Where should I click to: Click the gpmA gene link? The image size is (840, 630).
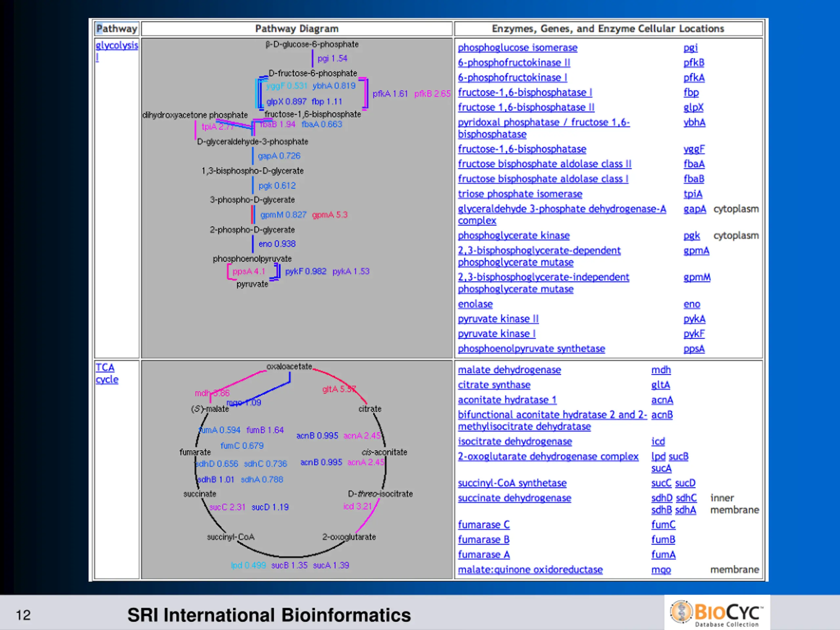[696, 251]
